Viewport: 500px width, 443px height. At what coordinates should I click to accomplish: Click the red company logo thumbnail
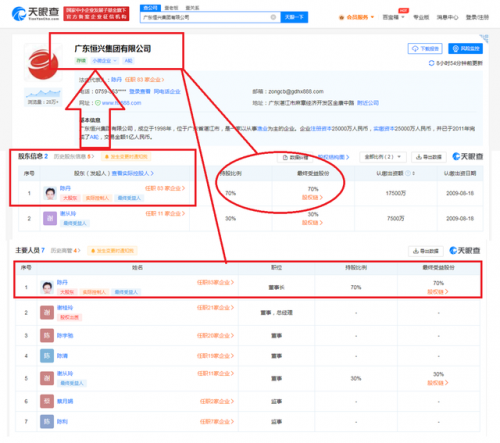click(43, 63)
